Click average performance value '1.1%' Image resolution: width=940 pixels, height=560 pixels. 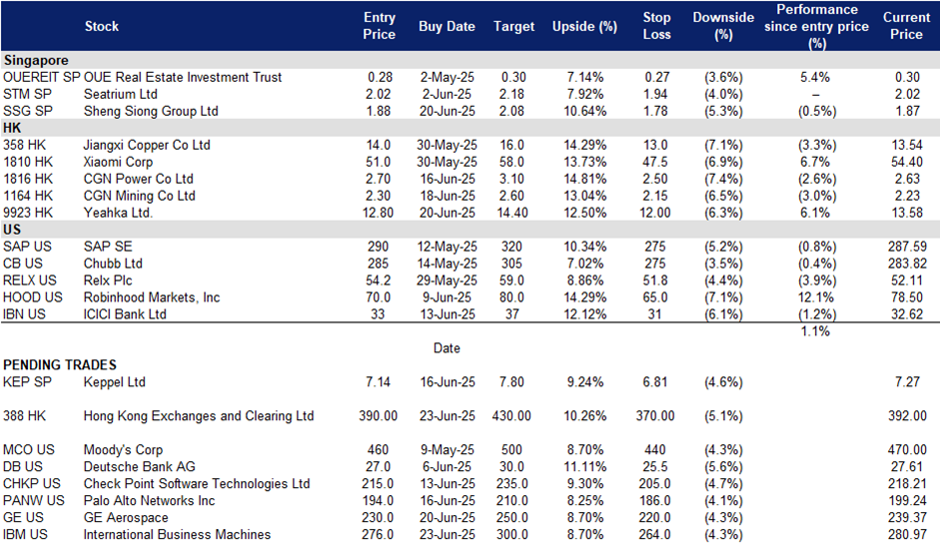click(815, 331)
